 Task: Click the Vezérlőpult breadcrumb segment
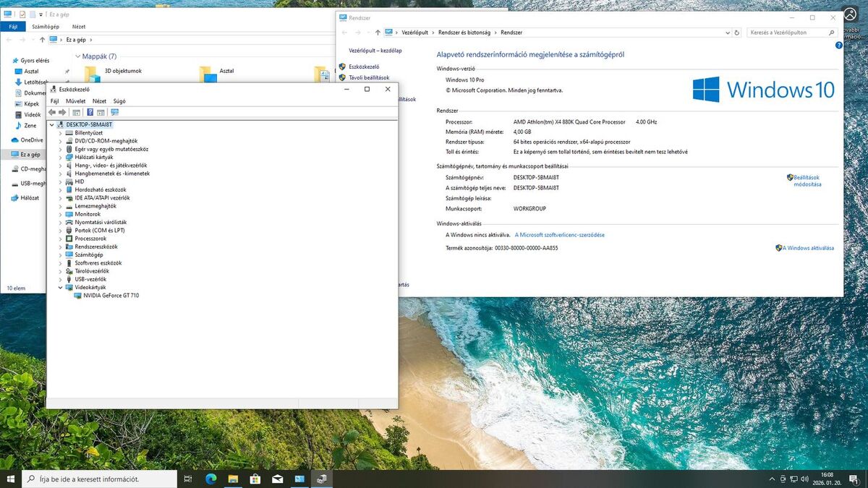(414, 33)
